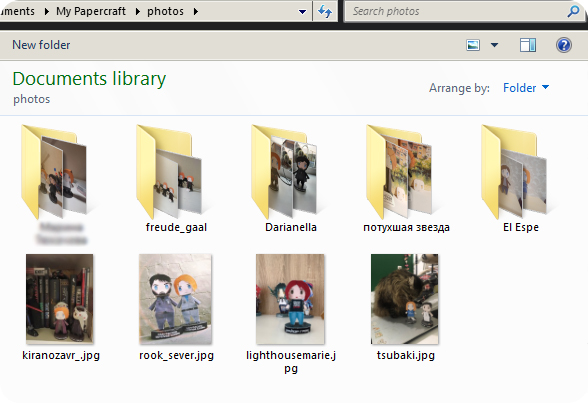Select the freude_gaal folder
Viewport: 588px width, 403px height.
point(176,179)
